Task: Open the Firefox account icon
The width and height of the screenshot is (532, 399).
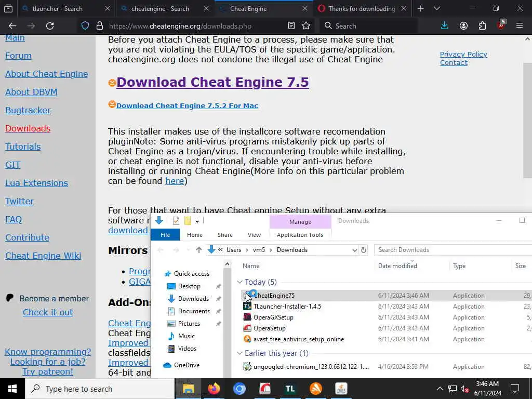Action: click(x=463, y=26)
